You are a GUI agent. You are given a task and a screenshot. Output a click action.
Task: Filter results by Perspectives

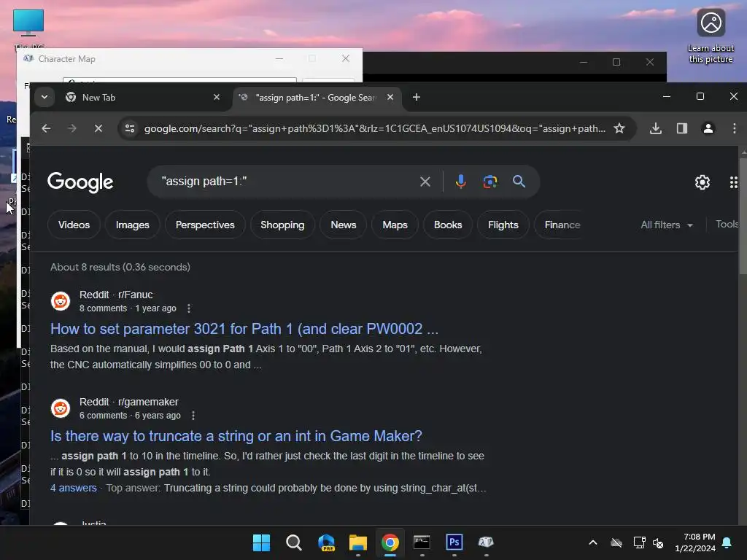[x=205, y=225]
